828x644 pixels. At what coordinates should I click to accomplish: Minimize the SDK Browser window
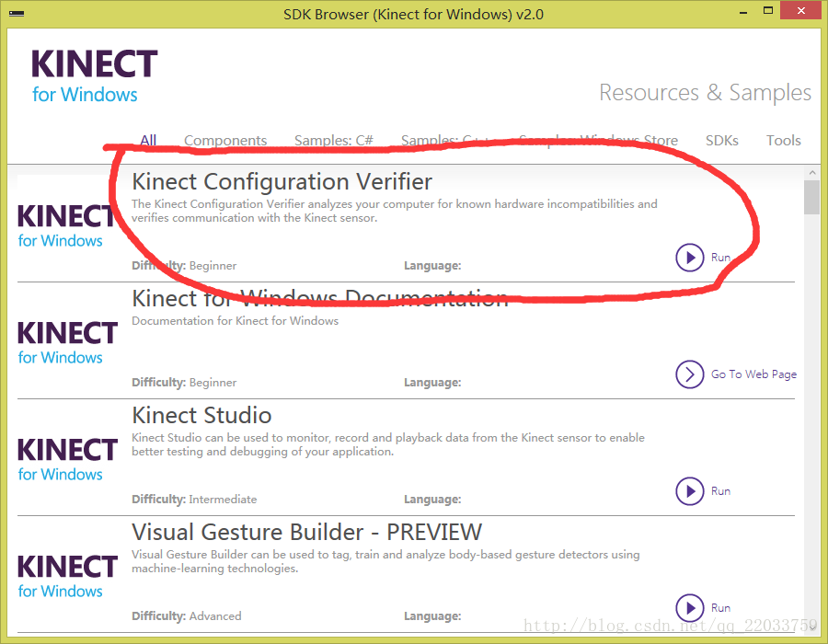(743, 12)
